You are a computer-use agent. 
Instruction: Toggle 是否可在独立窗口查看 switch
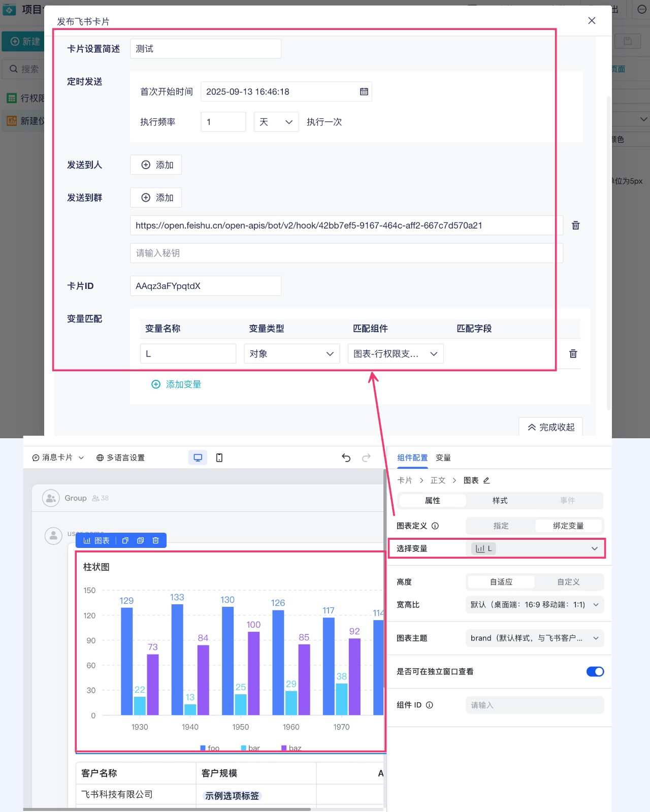[x=595, y=671]
